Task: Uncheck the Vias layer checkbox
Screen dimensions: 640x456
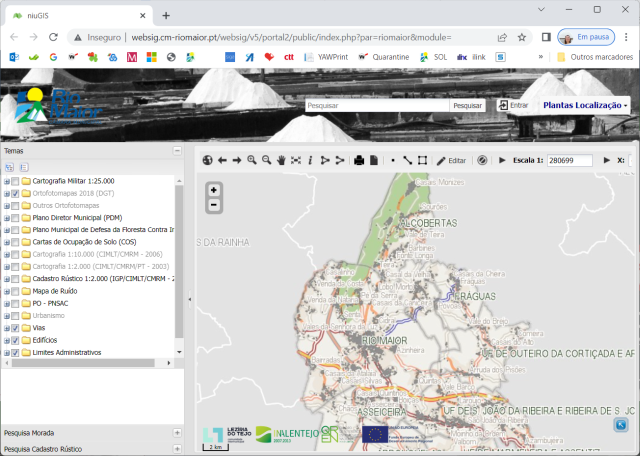Action: pos(15,327)
